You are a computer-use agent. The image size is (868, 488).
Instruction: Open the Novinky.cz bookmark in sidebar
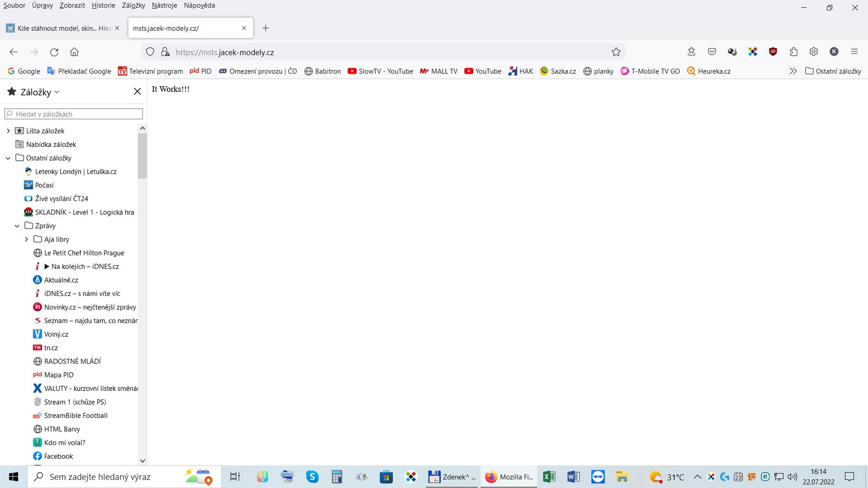(90, 307)
